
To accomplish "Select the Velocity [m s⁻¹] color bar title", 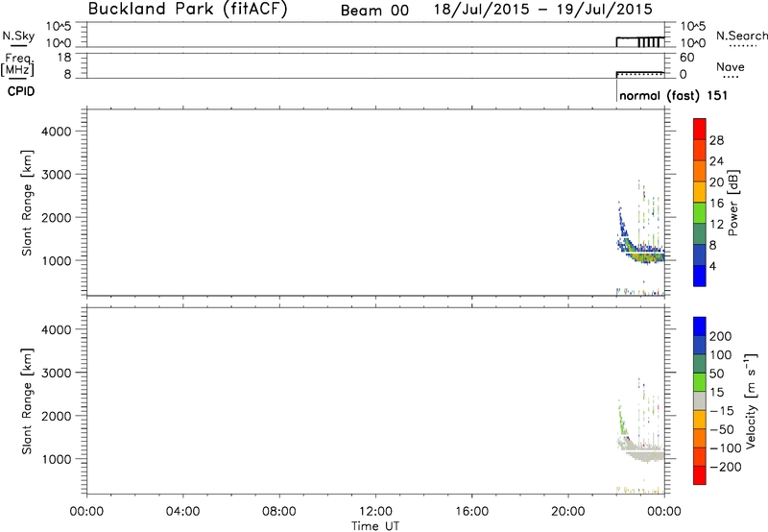I will (x=751, y=400).
